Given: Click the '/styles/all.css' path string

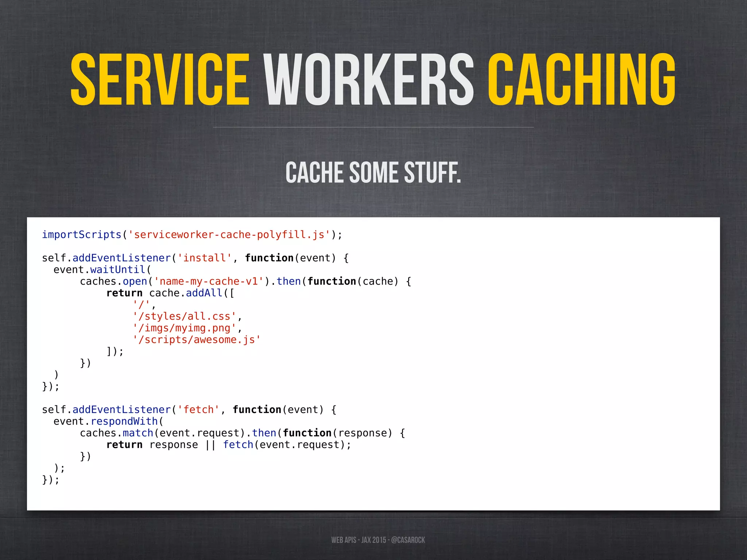Looking at the screenshot, I should 185,316.
